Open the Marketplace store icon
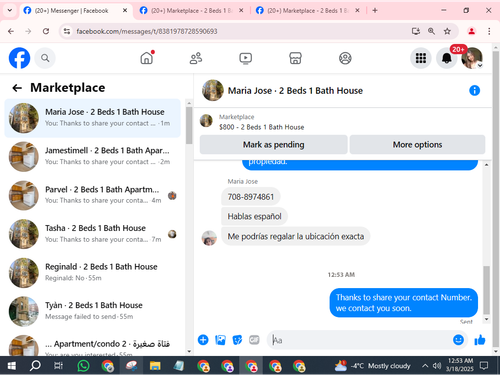This screenshot has height=375, width=500. point(295,58)
